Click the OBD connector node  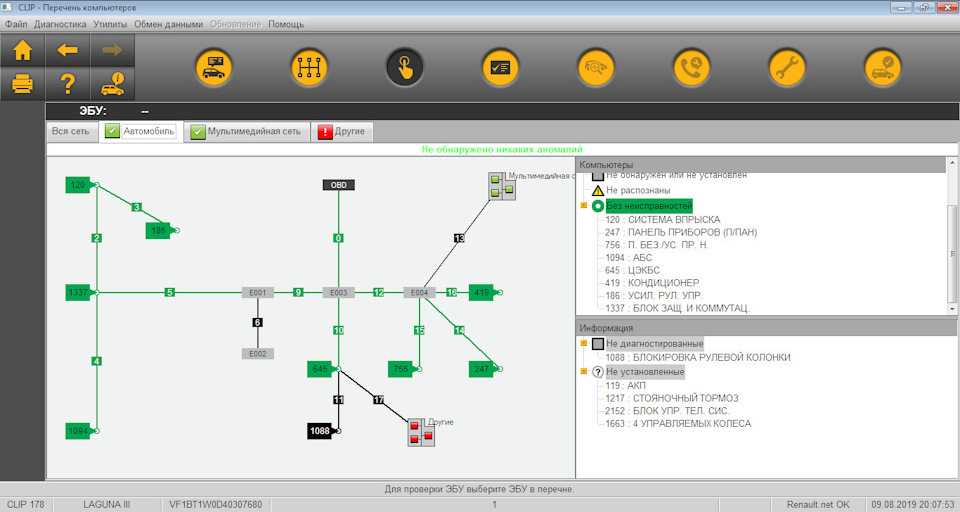pos(339,185)
